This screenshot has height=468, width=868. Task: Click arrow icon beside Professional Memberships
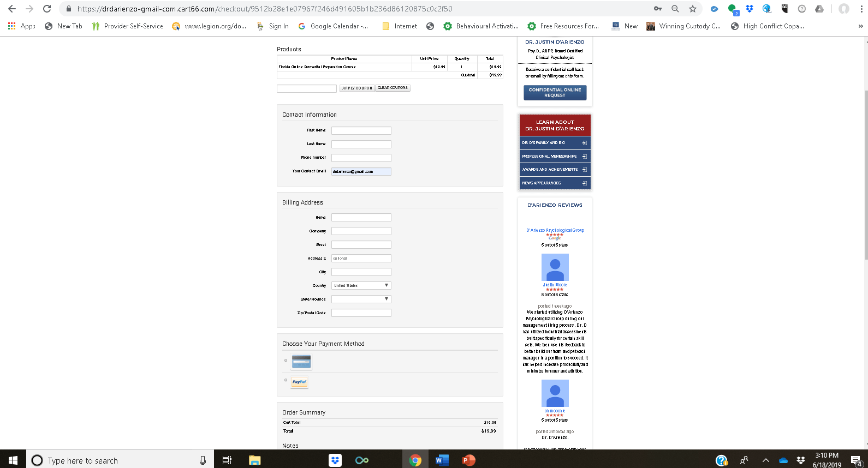(x=584, y=157)
